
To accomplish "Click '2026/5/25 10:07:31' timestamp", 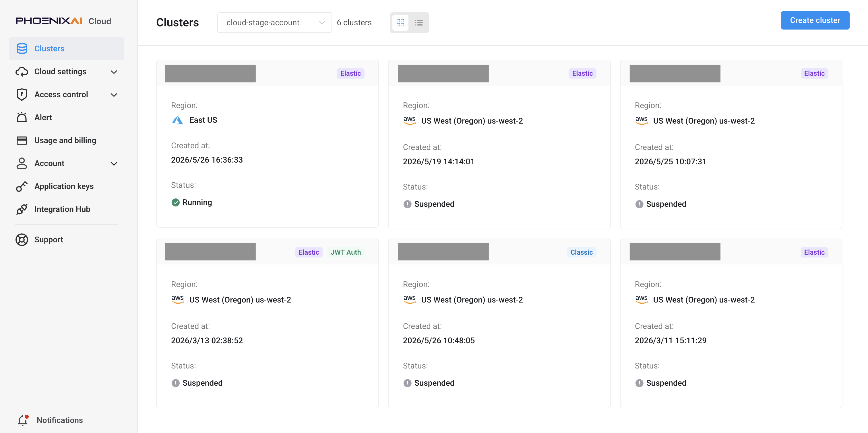I will point(671,161).
